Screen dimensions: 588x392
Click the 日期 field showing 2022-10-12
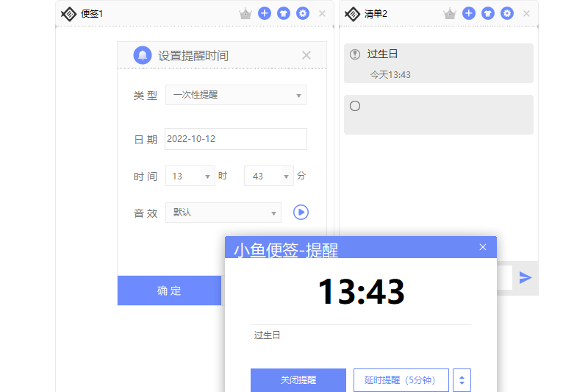coord(236,139)
